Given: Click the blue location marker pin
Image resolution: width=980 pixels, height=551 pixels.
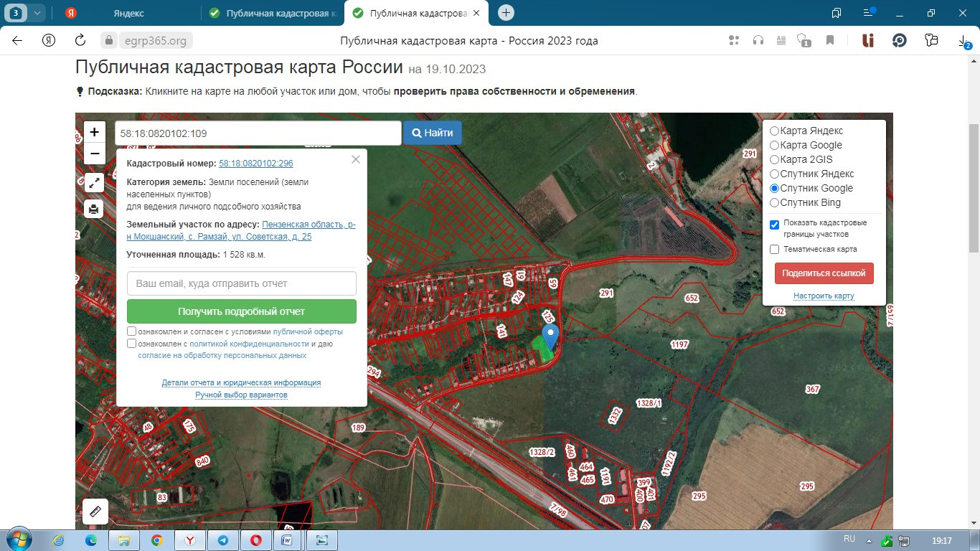Looking at the screenshot, I should 550,335.
